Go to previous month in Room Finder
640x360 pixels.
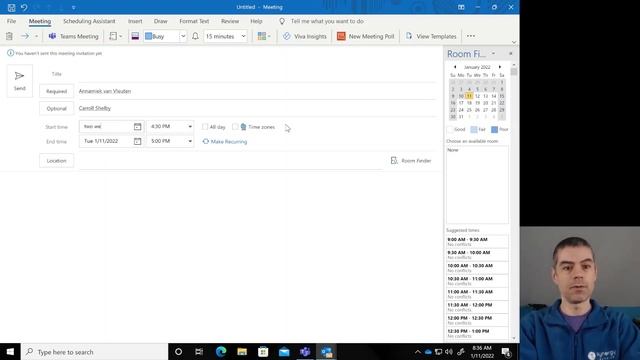(x=455, y=67)
